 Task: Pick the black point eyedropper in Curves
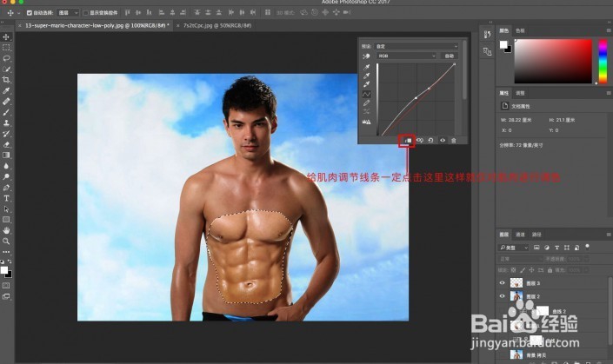click(367, 67)
